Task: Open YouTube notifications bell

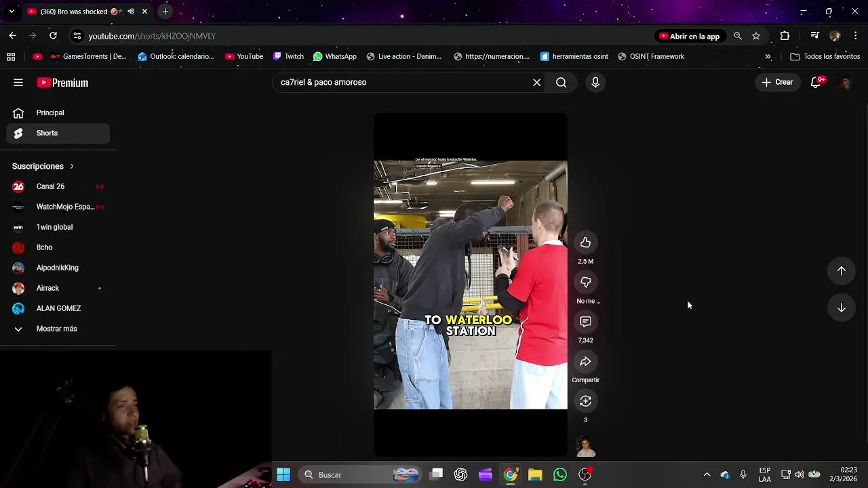Action: 816,82
